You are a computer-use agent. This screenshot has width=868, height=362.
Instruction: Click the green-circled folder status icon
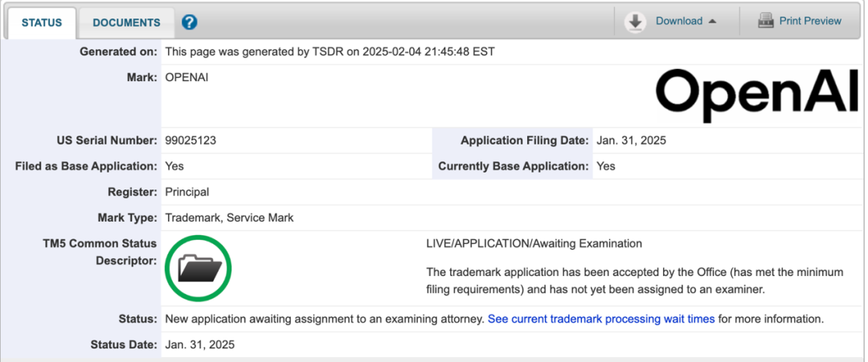coord(199,269)
